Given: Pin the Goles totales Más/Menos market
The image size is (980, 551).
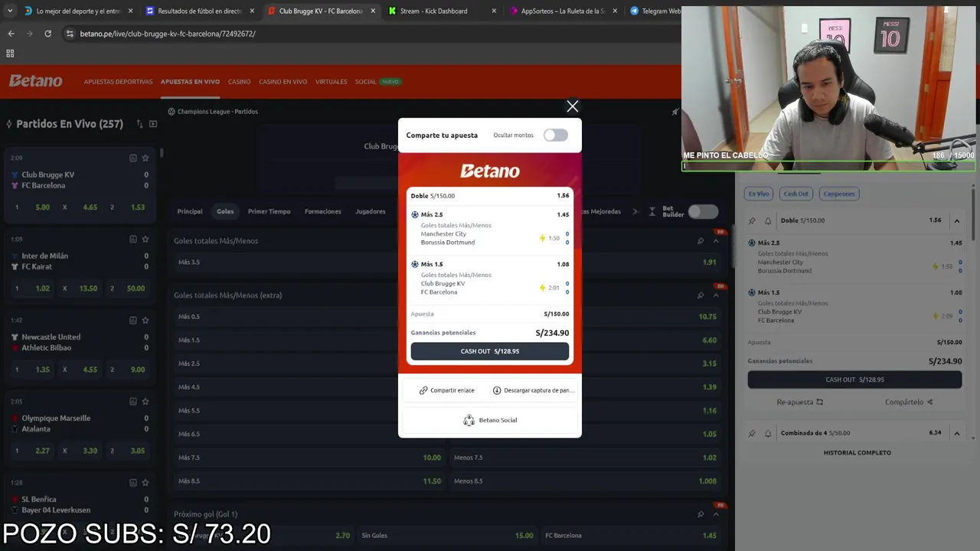Looking at the screenshot, I should 700,241.
